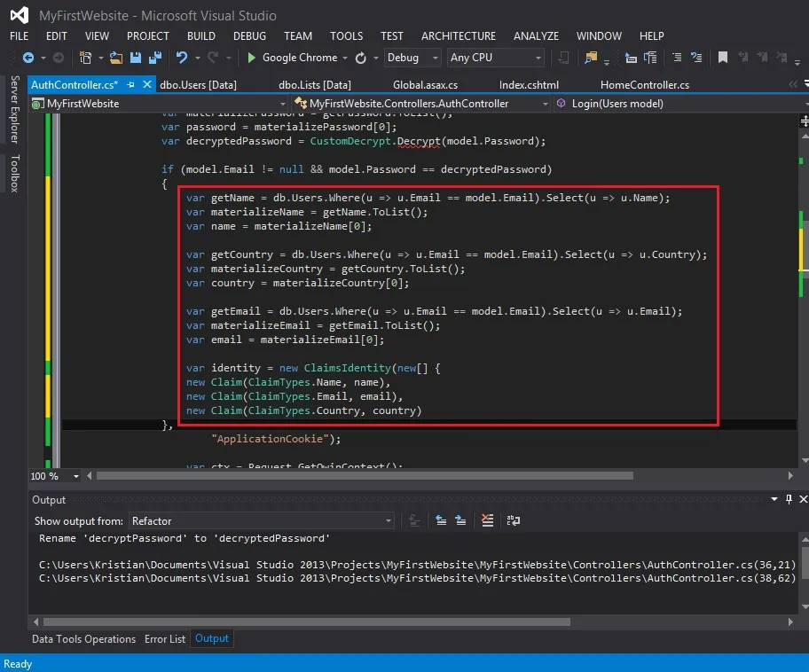
Task: Click the Visual Studio logo icon
Action: click(20, 15)
